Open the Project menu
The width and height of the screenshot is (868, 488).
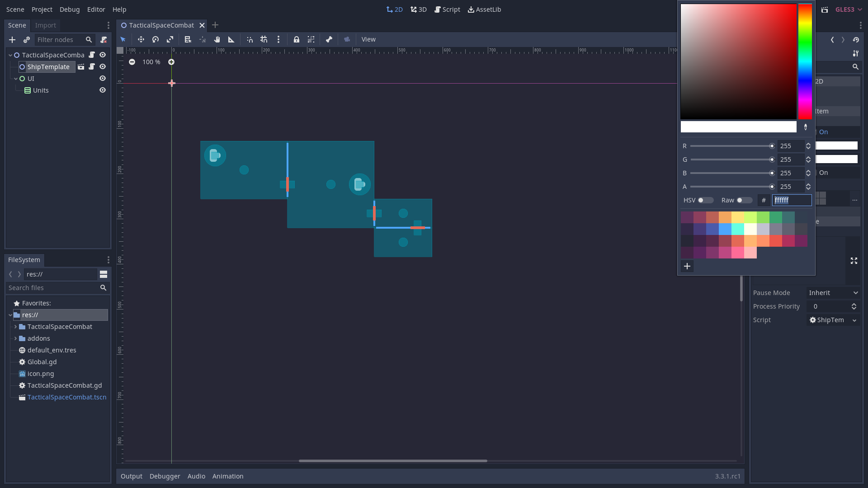click(42, 9)
